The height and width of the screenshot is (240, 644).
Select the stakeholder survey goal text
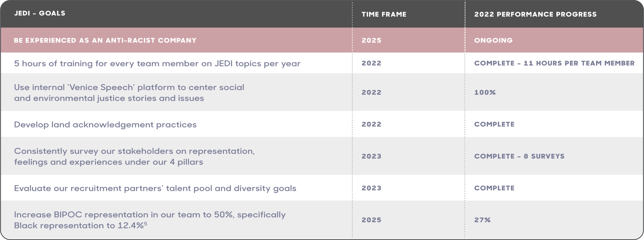click(134, 156)
